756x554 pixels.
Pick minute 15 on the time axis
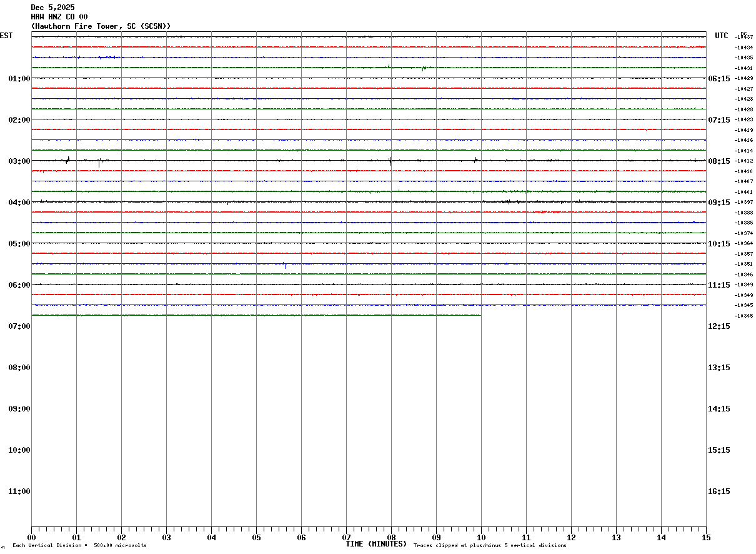(x=706, y=538)
